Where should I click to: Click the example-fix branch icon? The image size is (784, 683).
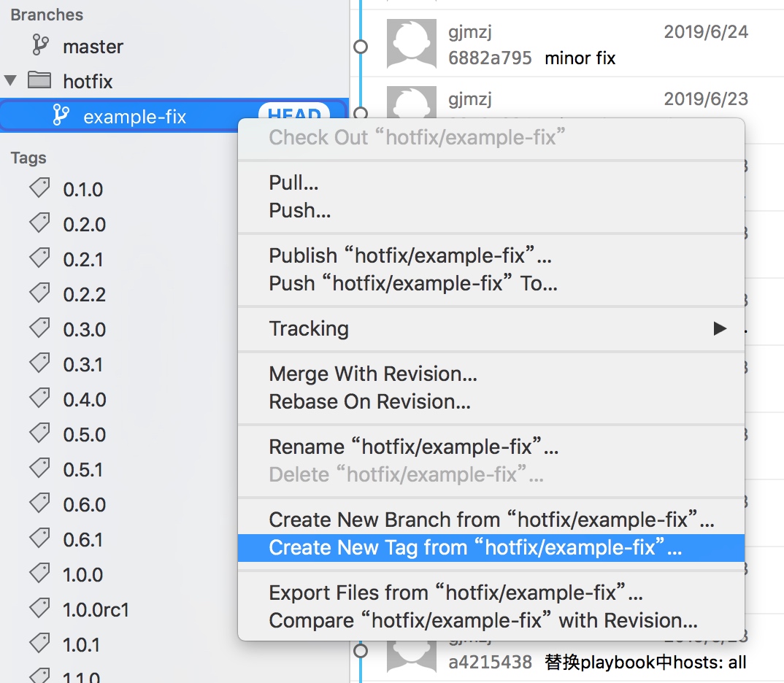pyautogui.click(x=61, y=115)
